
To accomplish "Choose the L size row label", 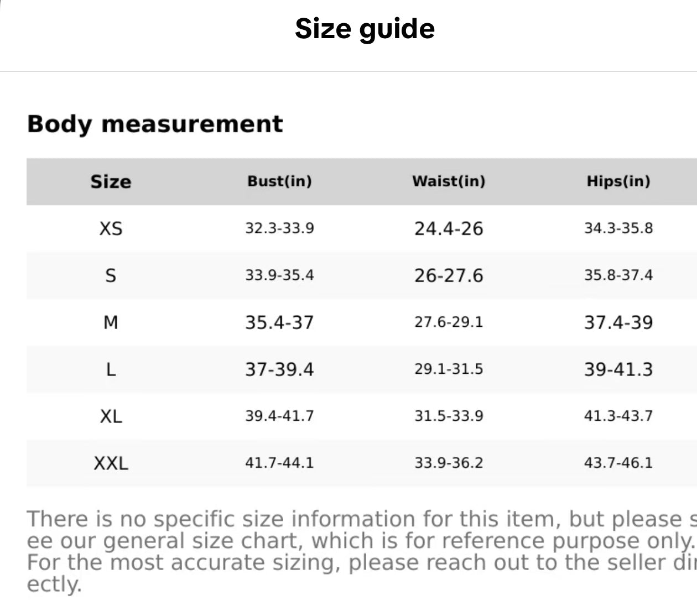I will (x=111, y=369).
